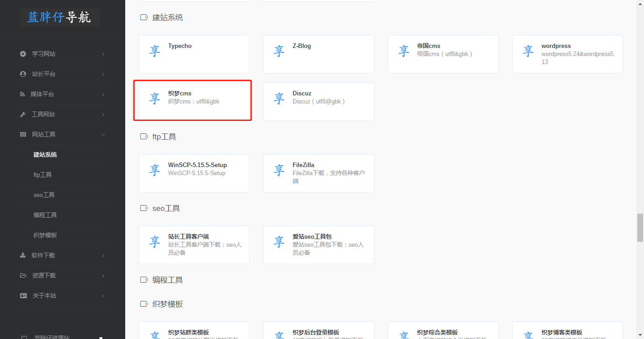Viewport: 644px width, 339px height.
Task: Click the 享 icon on the 织梦cms card
Action: point(155,99)
